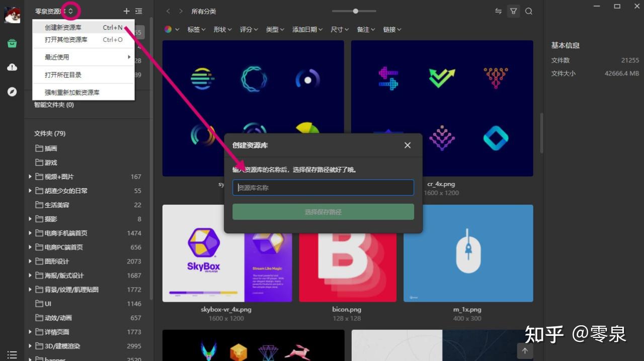
Task: Open the compass discover icon
Action: pyautogui.click(x=12, y=92)
